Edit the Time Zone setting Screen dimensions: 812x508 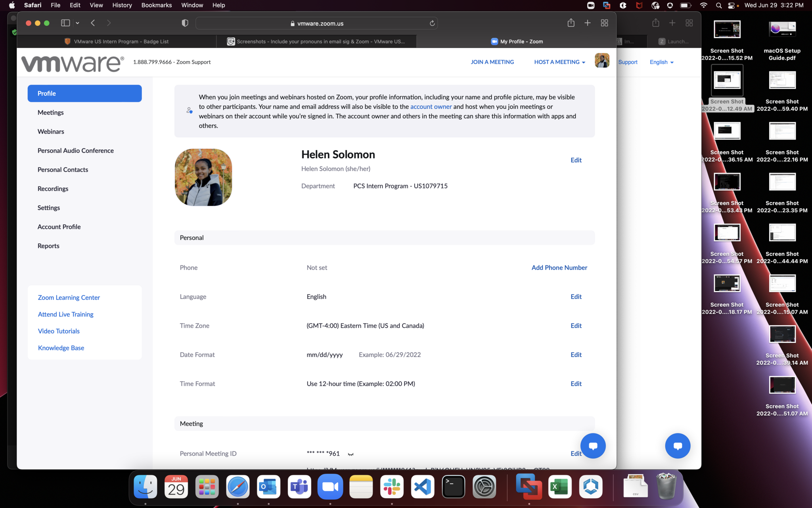(576, 325)
